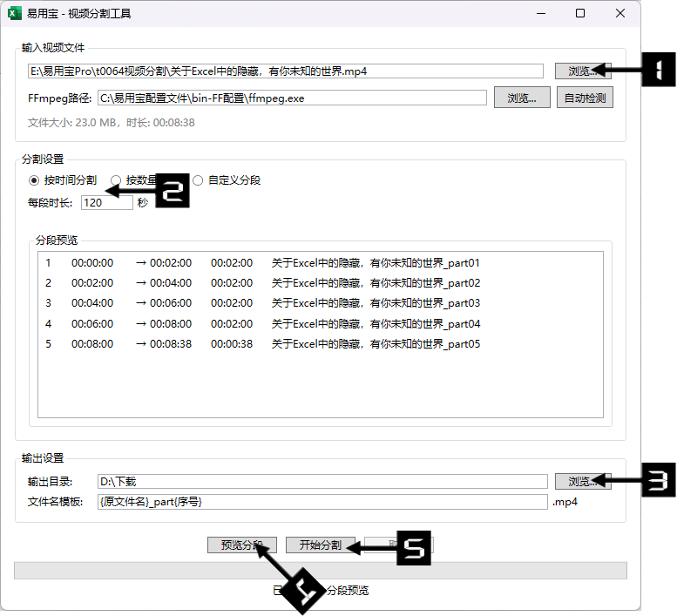This screenshot has width=677, height=616.
Task: Select the 按数量 split radio option
Action: (116, 180)
